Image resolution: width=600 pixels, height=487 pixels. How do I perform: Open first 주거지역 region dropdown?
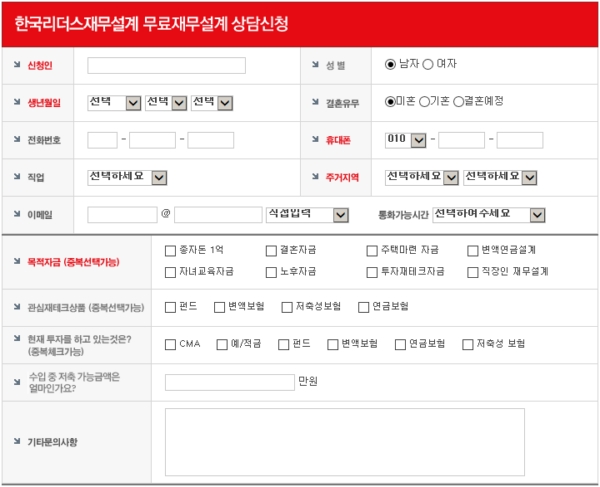click(x=422, y=177)
